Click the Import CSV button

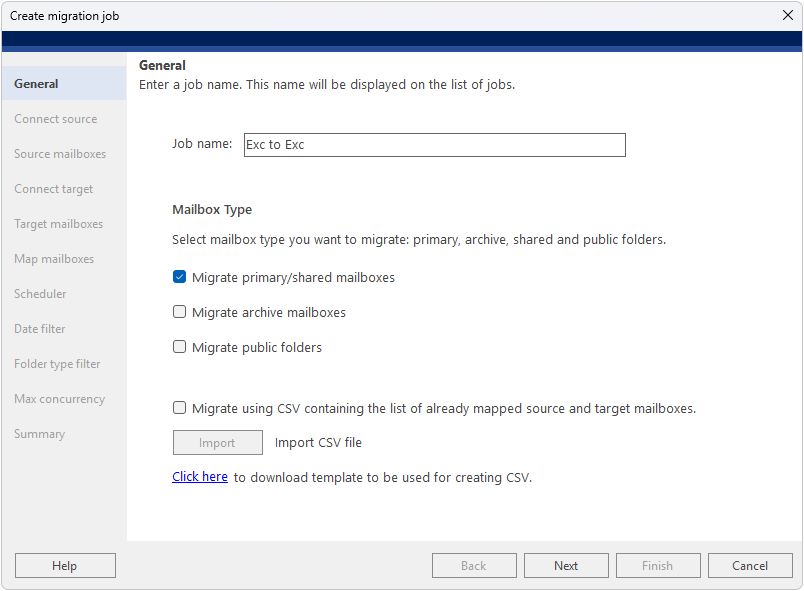pos(217,443)
